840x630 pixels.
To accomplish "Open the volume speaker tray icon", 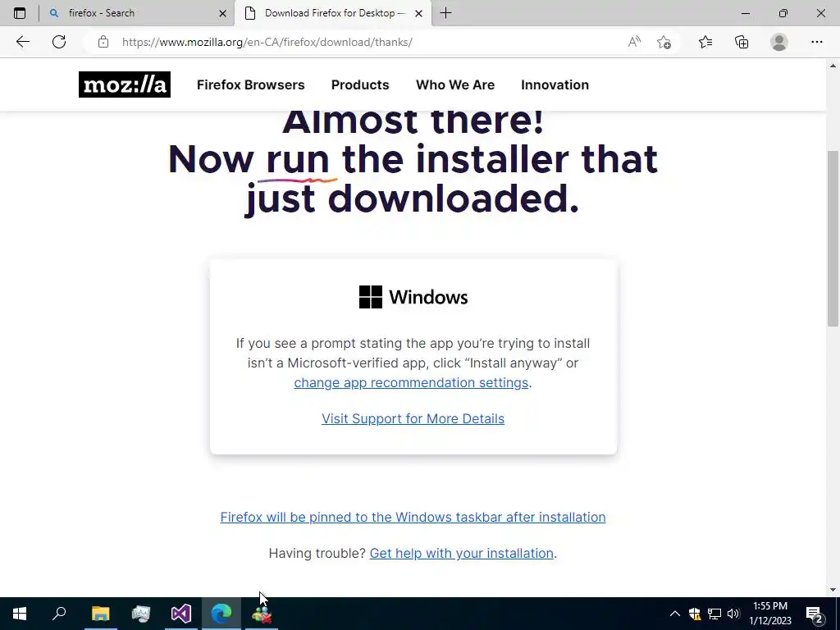I will (733, 614).
